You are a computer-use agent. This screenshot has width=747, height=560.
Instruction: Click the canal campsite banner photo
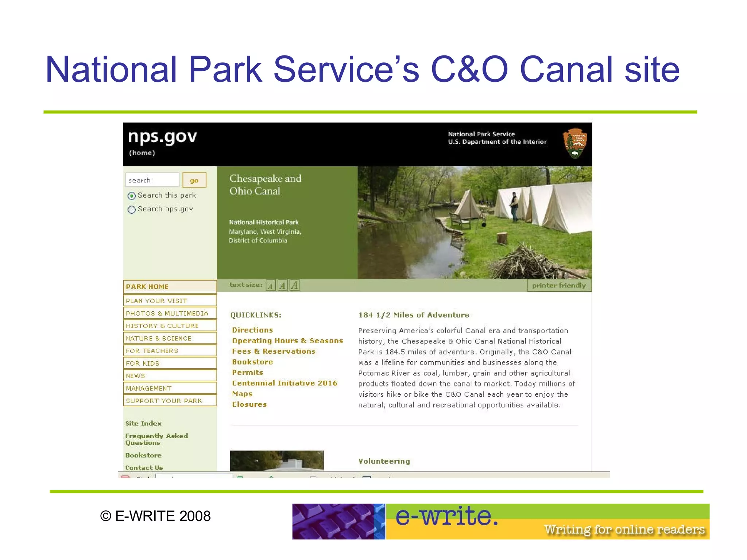[474, 222]
